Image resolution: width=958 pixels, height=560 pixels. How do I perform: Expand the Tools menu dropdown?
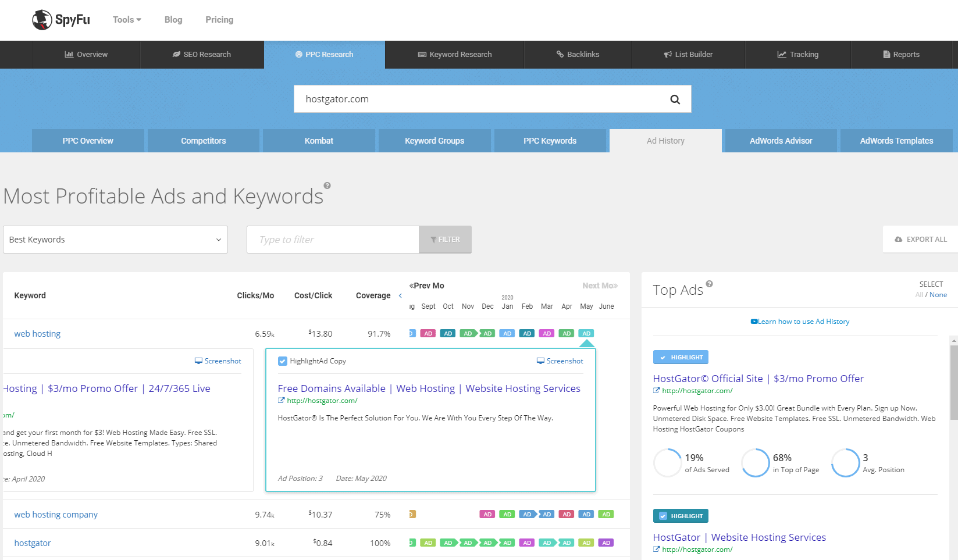[x=127, y=20]
